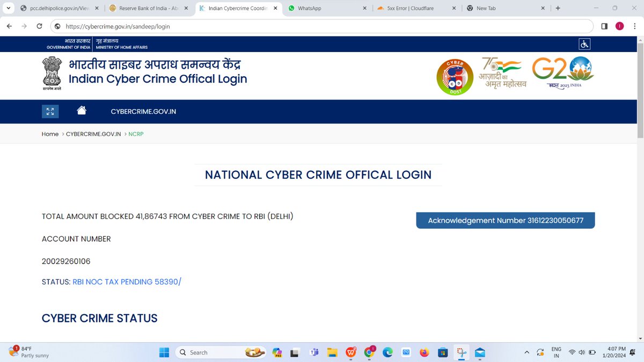Click the expand screen icon in the navbar
Viewport: 644px width, 362px height.
pos(50,111)
